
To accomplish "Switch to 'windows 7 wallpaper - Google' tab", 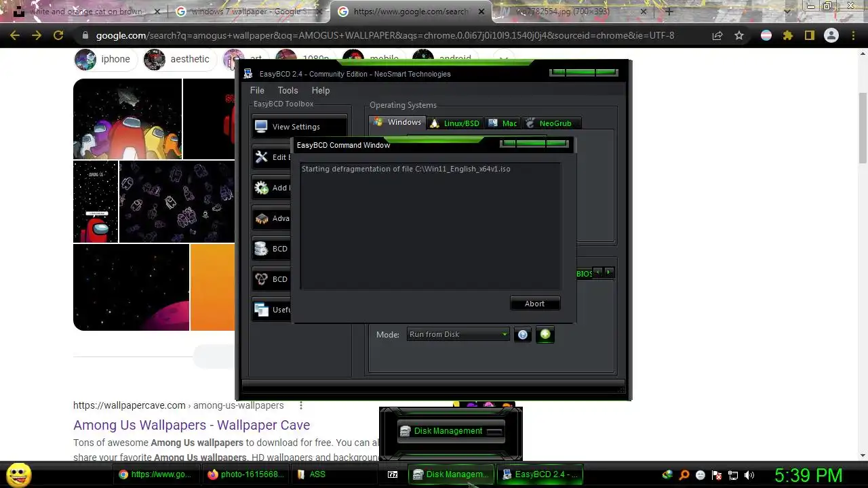I will pos(248,12).
